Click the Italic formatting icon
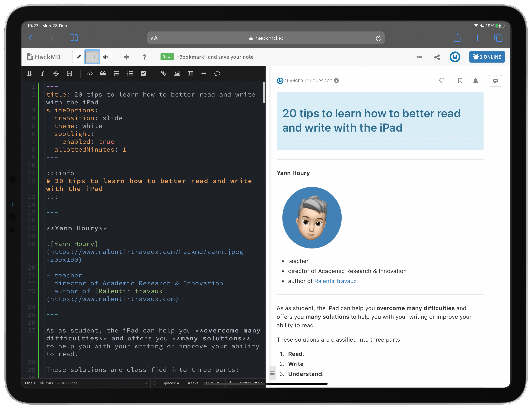 click(43, 74)
